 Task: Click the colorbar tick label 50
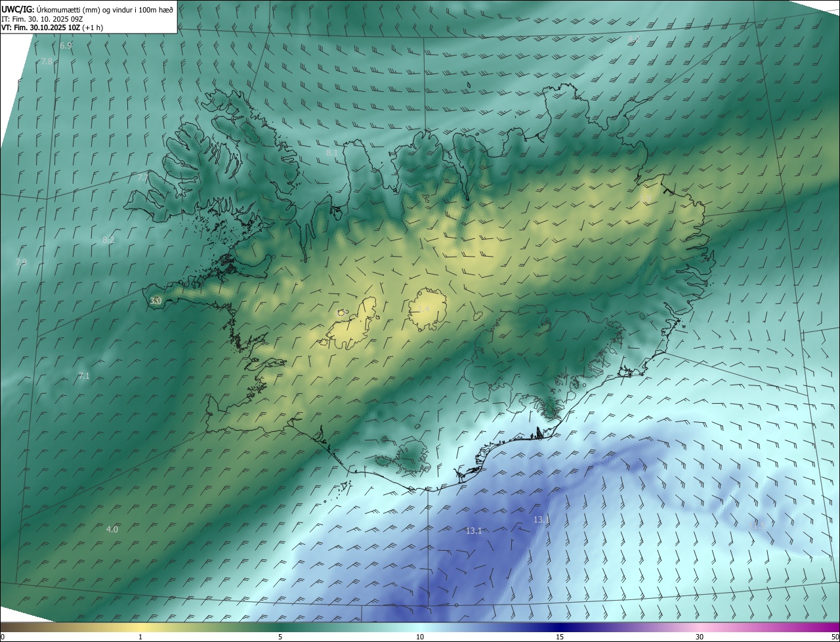coord(835,637)
